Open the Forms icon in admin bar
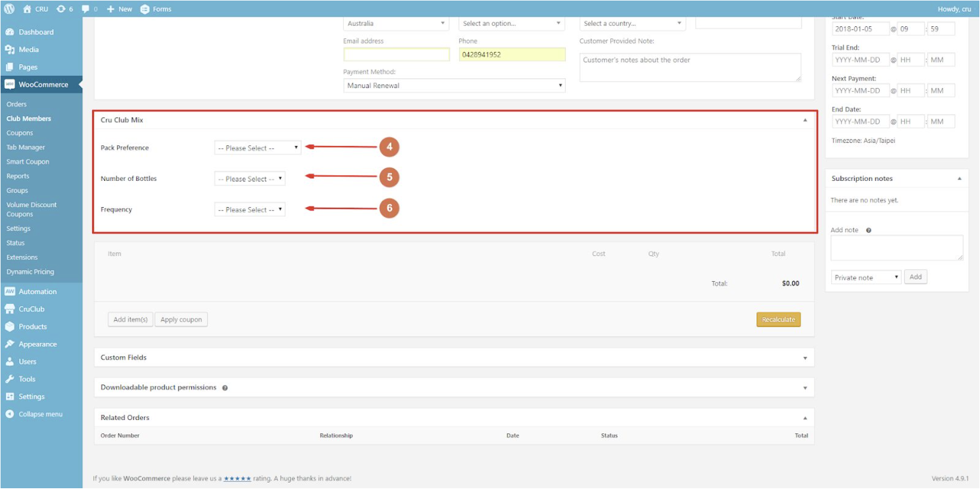This screenshot has width=980, height=490. coord(145,9)
